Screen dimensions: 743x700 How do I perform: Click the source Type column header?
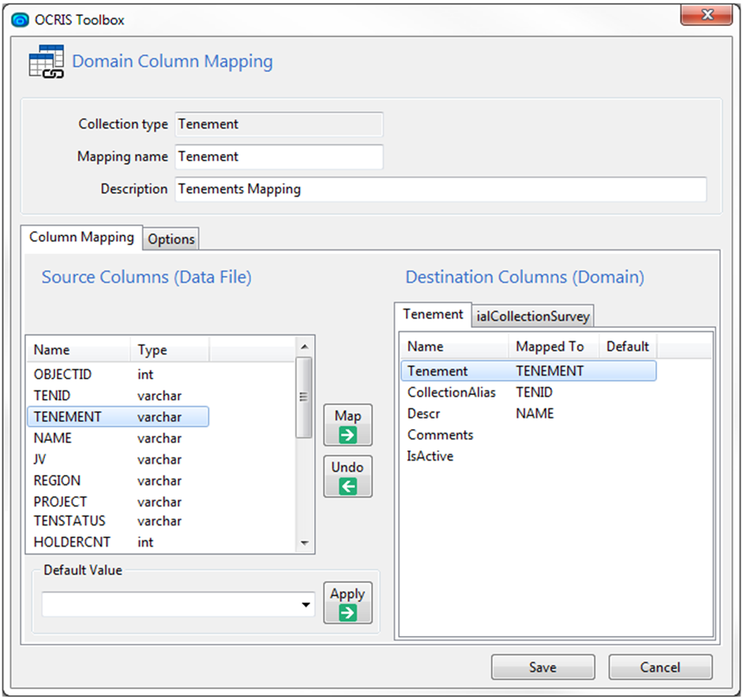point(170,350)
